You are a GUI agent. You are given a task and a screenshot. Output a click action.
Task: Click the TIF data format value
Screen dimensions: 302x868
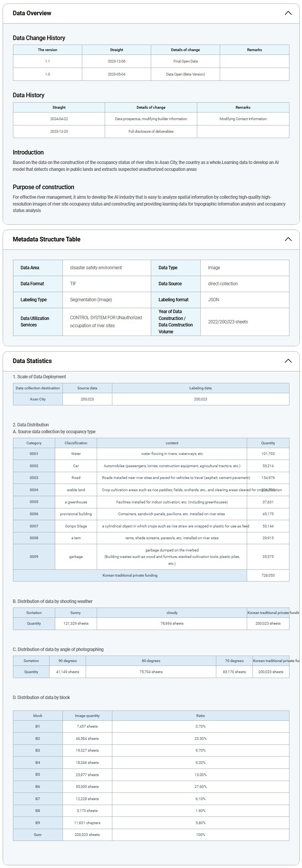pyautogui.click(x=73, y=284)
